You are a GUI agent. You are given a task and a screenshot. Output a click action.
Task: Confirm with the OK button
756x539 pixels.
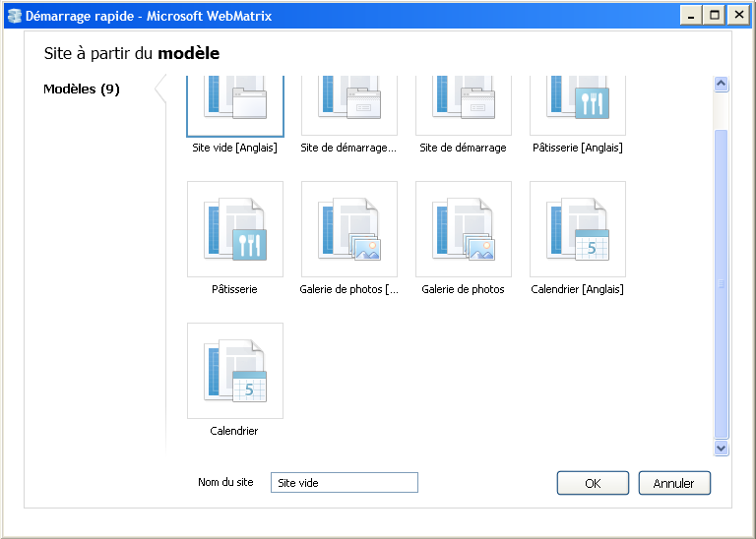coord(593,483)
